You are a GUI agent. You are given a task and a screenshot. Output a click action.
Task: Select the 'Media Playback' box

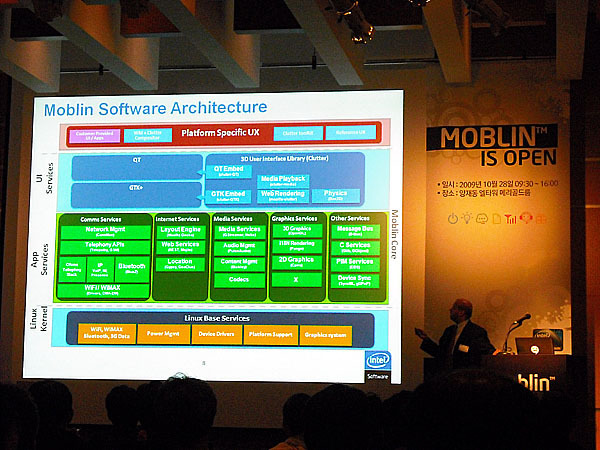(x=283, y=181)
